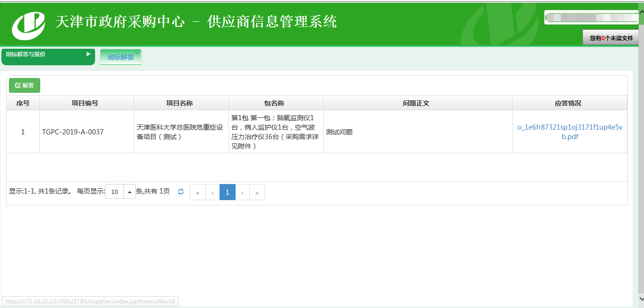Go to first page of results
The width and height of the screenshot is (644, 308).
point(197,193)
